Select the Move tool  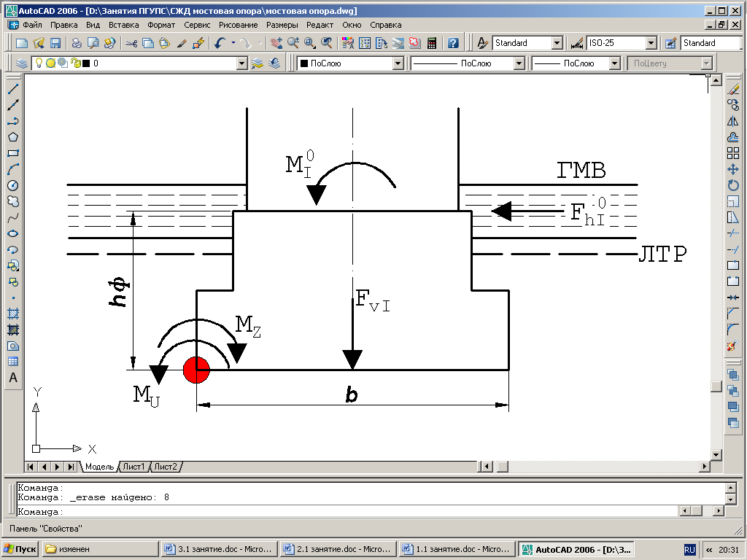coord(733,169)
